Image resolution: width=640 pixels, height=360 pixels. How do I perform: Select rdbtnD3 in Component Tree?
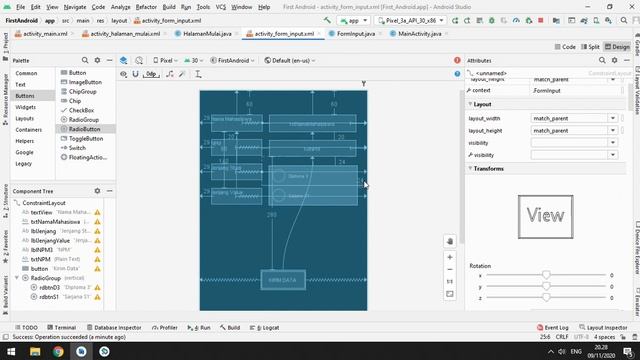point(49,287)
